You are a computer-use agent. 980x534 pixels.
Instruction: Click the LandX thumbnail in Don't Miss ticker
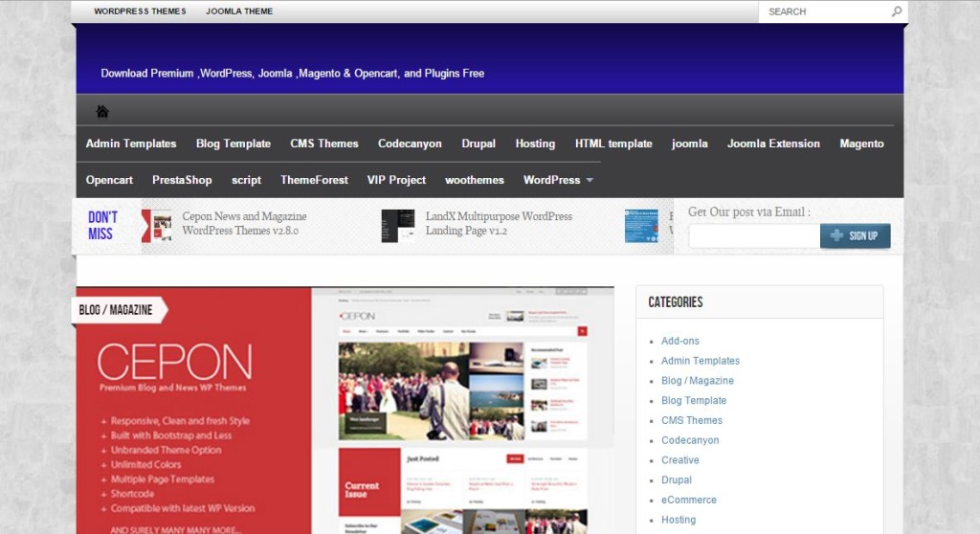398,226
